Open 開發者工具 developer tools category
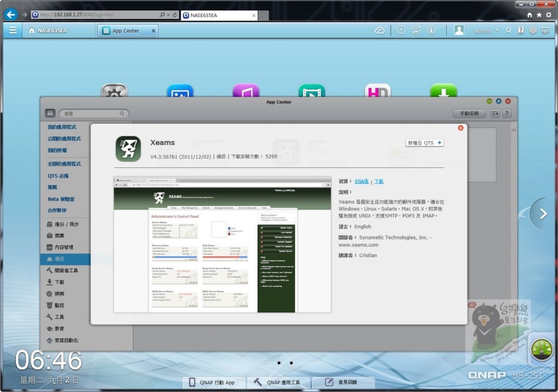Screen dimensions: 558x392 [62, 270]
